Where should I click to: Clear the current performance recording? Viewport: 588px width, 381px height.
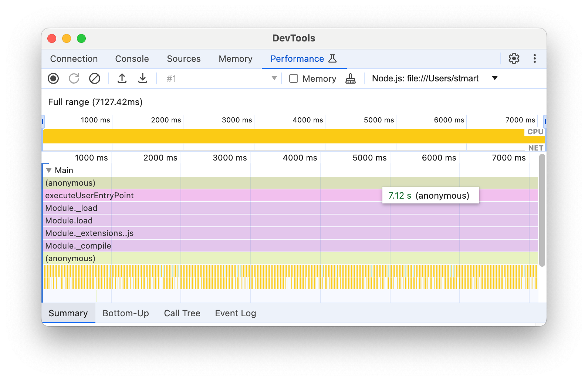click(95, 78)
